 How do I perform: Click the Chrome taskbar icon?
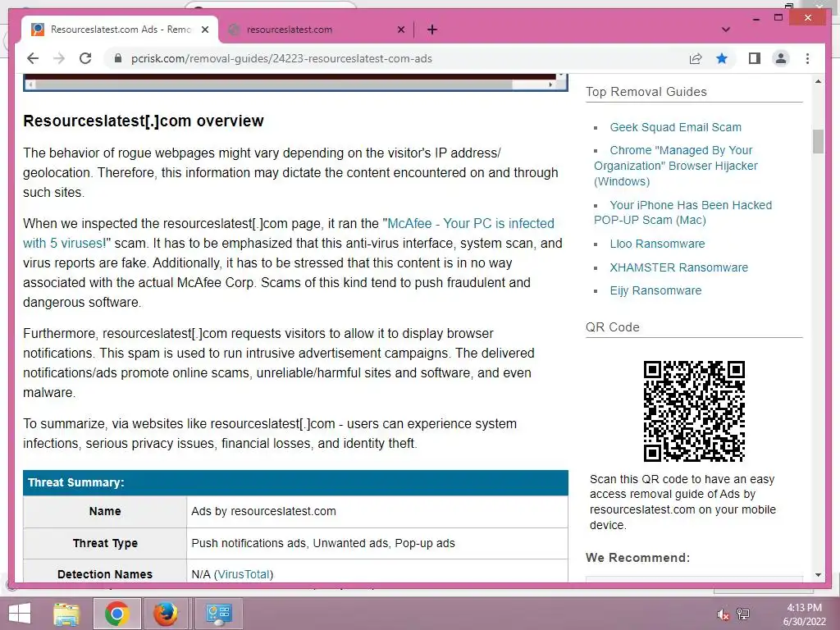tap(117, 614)
